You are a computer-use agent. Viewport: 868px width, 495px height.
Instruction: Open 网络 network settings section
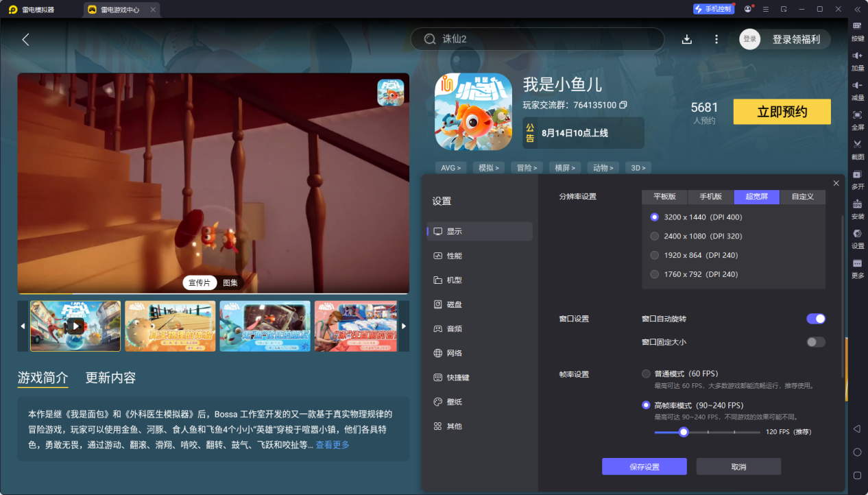(480, 353)
